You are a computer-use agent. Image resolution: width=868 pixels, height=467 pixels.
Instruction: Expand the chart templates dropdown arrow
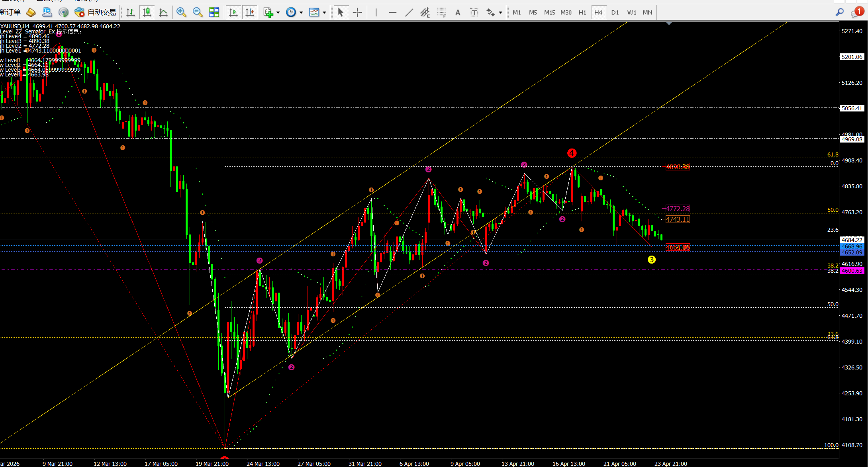(x=325, y=12)
